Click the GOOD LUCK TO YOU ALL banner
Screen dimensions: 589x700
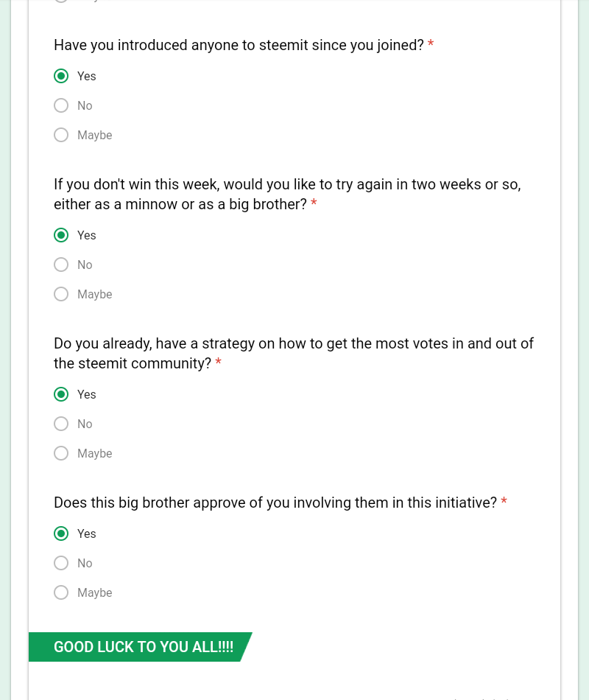140,647
